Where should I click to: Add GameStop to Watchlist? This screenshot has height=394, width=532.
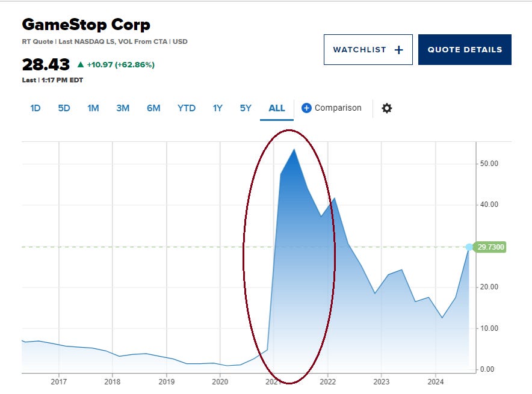[x=368, y=50]
